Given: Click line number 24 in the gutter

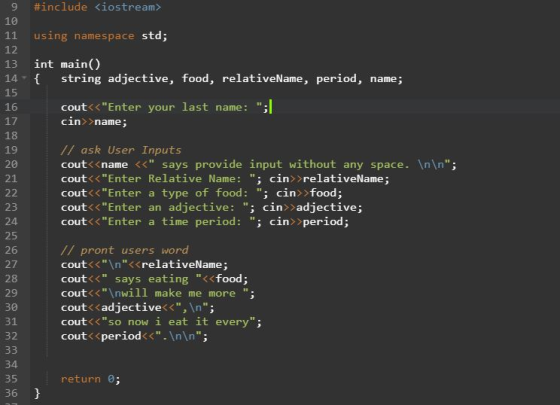Looking at the screenshot, I should coord(11,221).
